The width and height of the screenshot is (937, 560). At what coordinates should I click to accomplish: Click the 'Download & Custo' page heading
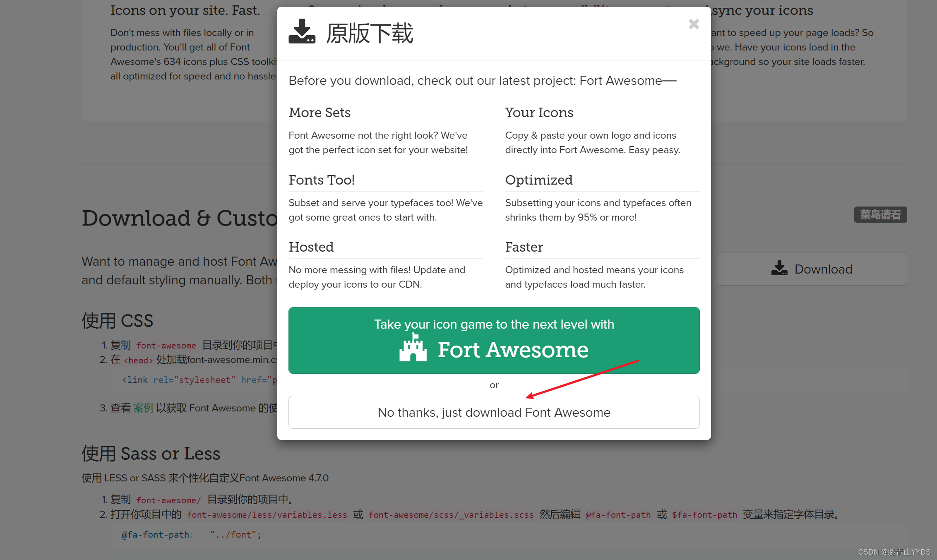point(179,218)
